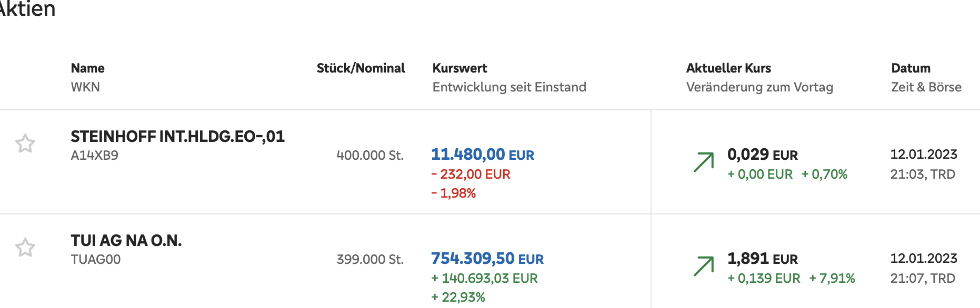Sort by Name column header
The width and height of the screenshot is (980, 308).
coord(87,68)
